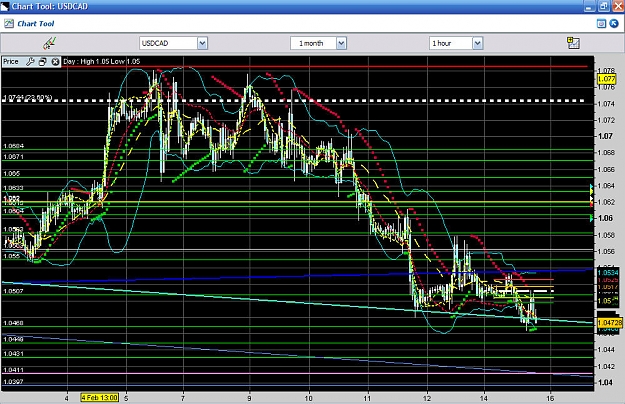
Task: Click Day : High 1.05 Low 1.05 text
Action: pyautogui.click(x=102, y=61)
